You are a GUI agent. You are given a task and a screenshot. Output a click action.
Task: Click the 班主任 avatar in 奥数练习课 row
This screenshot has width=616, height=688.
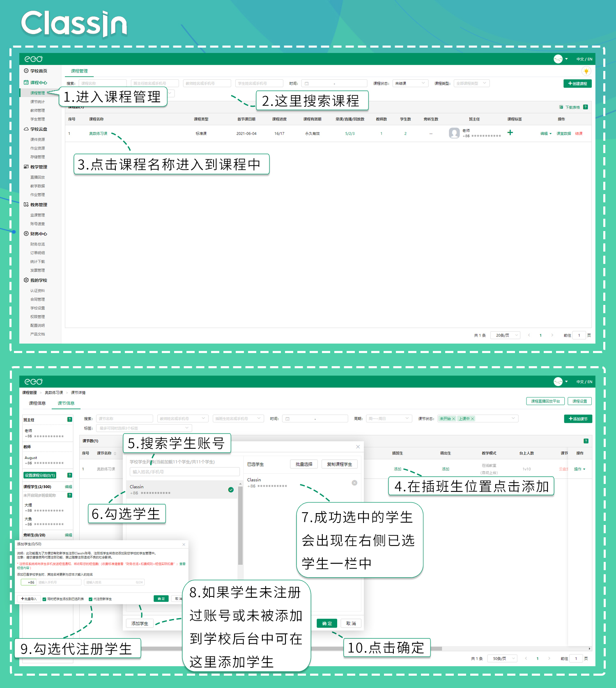pos(454,133)
